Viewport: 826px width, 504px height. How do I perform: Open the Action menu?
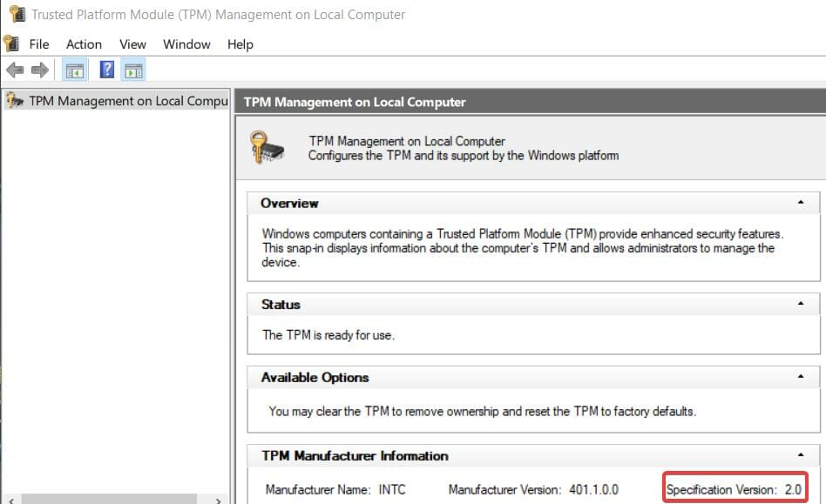[x=84, y=44]
